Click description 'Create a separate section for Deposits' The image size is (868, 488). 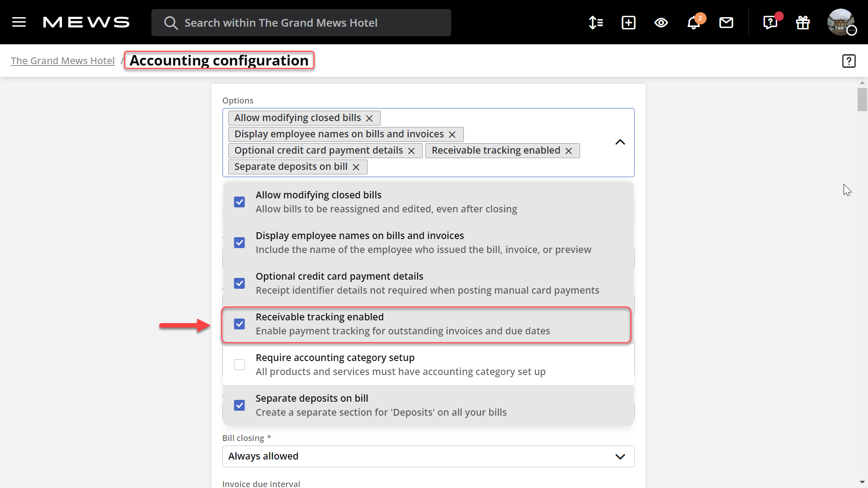click(x=381, y=413)
